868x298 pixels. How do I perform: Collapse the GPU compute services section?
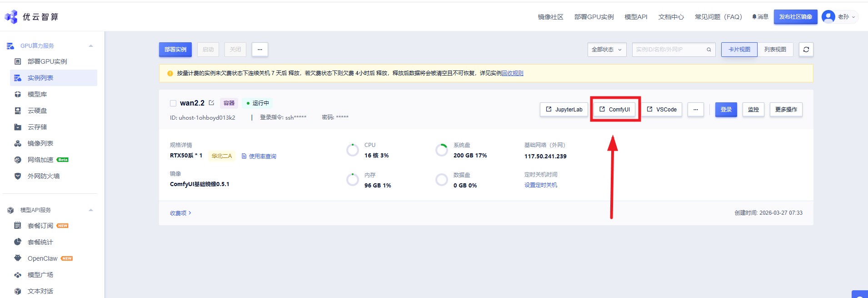[x=91, y=46]
